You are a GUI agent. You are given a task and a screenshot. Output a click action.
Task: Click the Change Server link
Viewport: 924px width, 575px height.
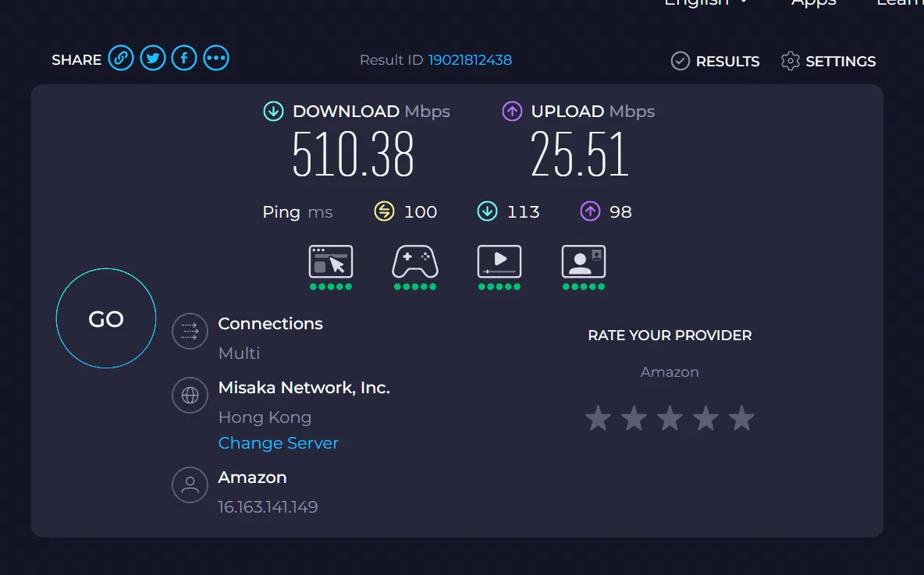coord(279,443)
